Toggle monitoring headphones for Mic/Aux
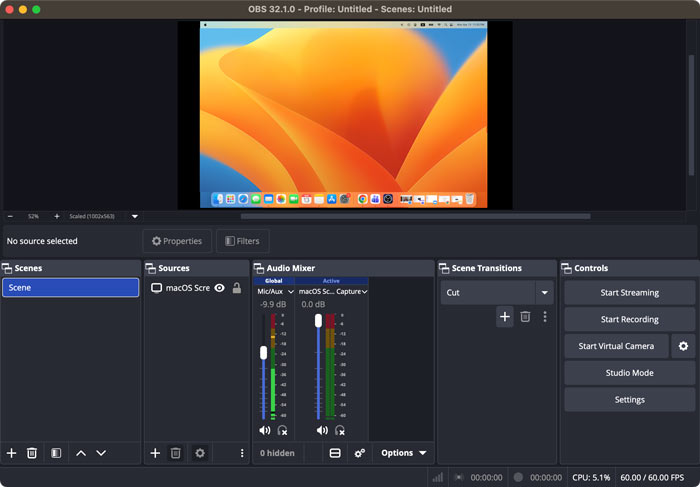The image size is (700, 487). click(x=283, y=430)
